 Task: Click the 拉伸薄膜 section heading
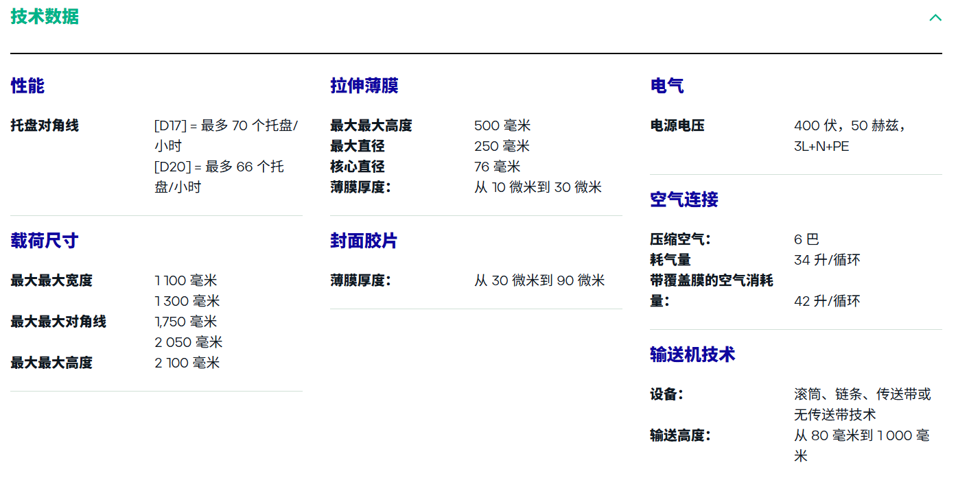coord(364,86)
